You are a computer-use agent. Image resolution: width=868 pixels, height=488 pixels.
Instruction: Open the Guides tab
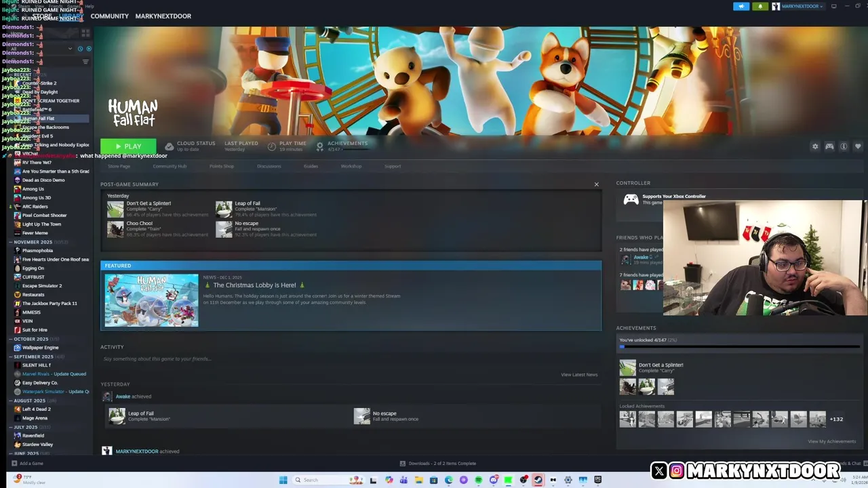pos(311,166)
